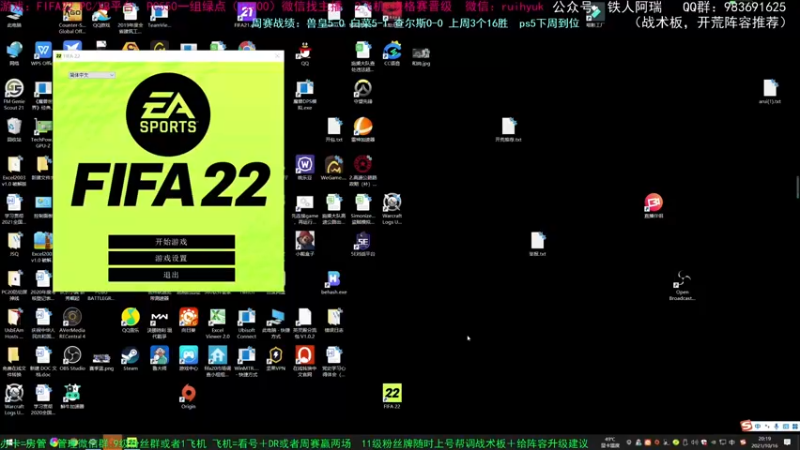
Task: Click the 开始游戏 button in FIFA 22 launcher
Action: point(171,242)
